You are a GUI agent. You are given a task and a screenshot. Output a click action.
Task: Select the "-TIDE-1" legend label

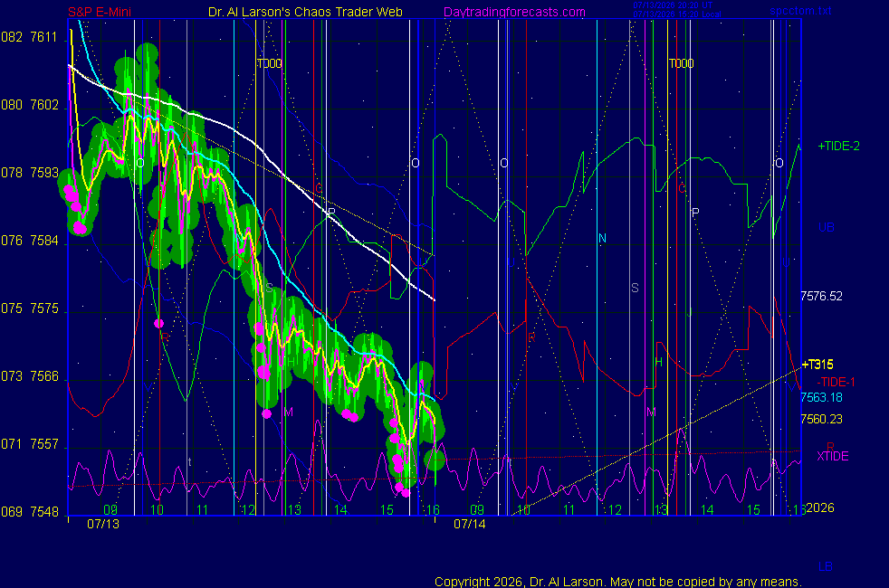836,382
